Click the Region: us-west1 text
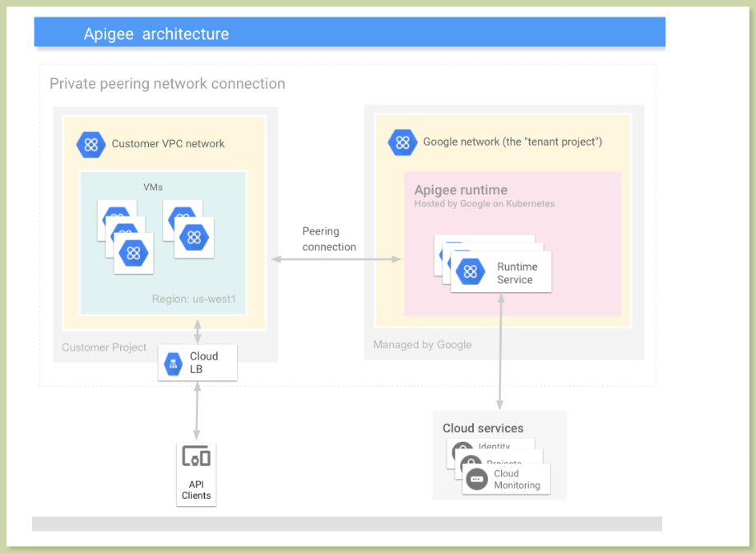Screen dimensions: 756x553 [x=194, y=299]
